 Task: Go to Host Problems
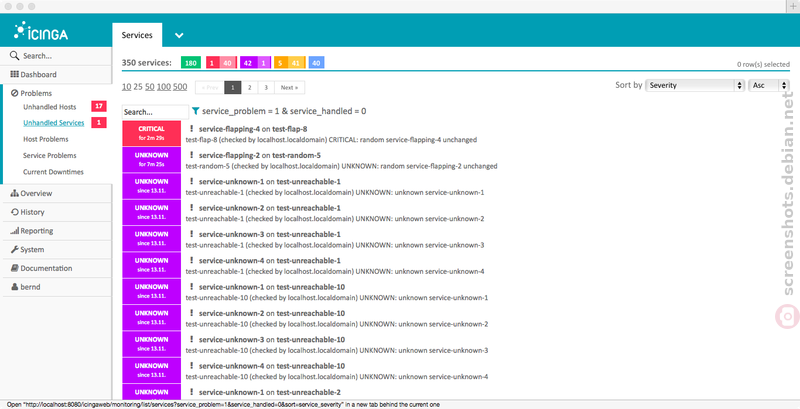45,139
